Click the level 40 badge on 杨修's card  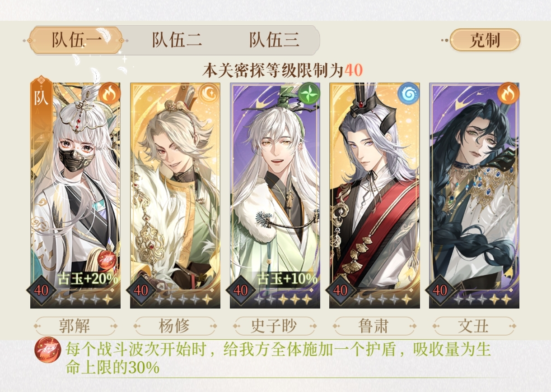click(141, 291)
